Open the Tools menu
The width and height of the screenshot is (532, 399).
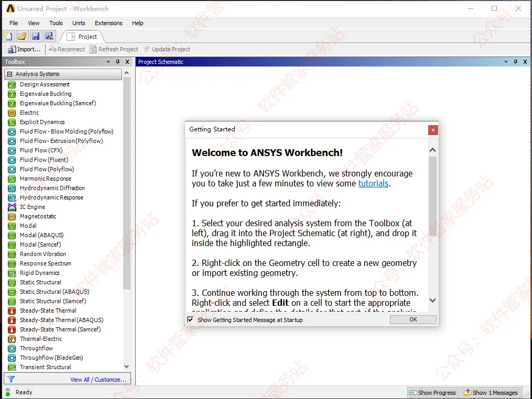56,23
